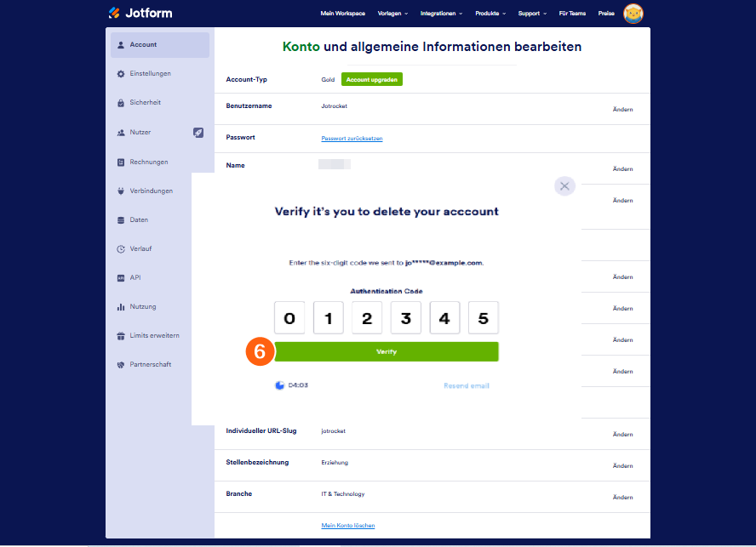
Task: Click the last code digit box showing 5
Action: point(483,317)
